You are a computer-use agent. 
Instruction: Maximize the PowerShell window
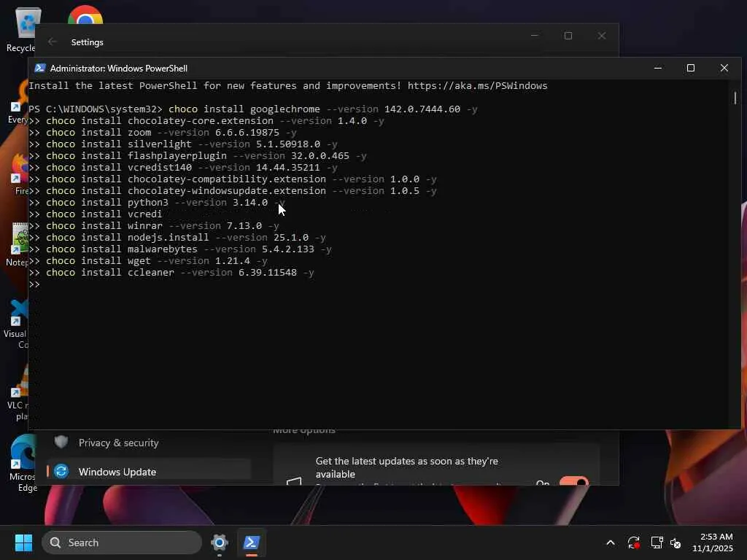tap(691, 68)
